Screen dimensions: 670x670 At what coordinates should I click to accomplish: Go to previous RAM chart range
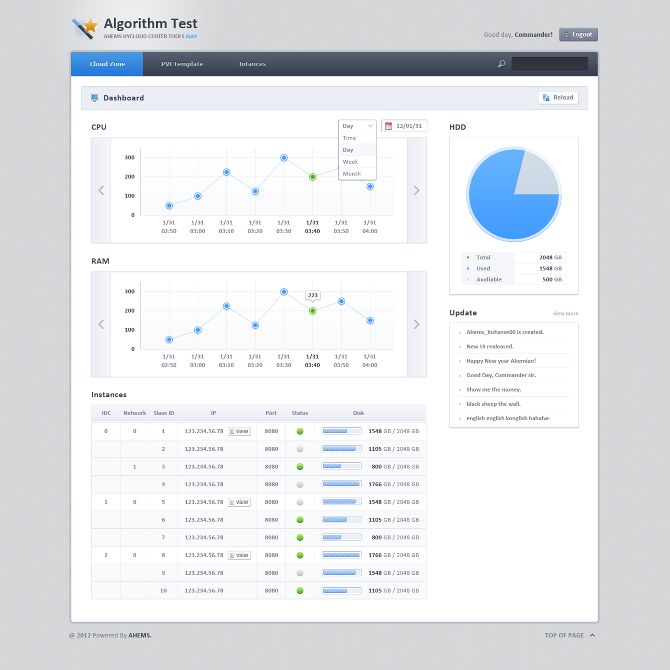[x=101, y=324]
